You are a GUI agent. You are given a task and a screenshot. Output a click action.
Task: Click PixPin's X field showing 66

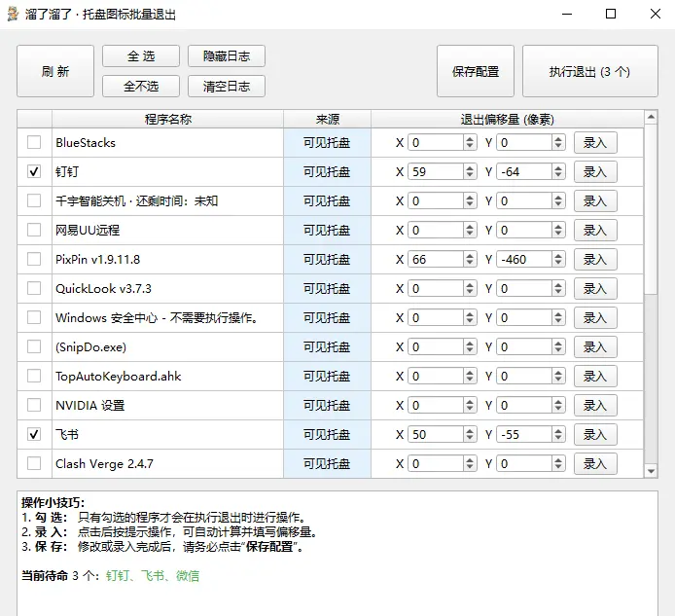click(x=436, y=259)
